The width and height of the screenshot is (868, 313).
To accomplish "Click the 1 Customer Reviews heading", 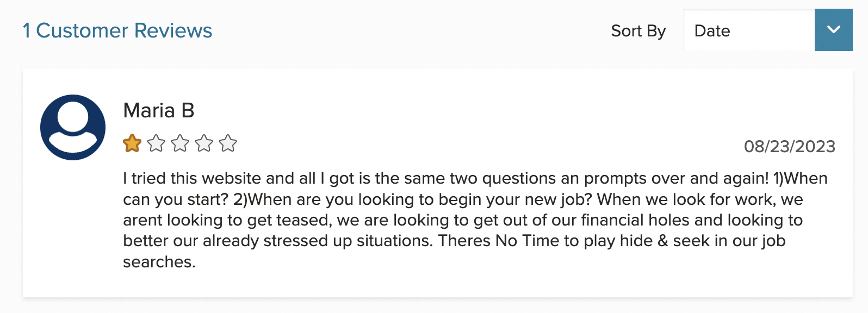I will pyautogui.click(x=117, y=30).
